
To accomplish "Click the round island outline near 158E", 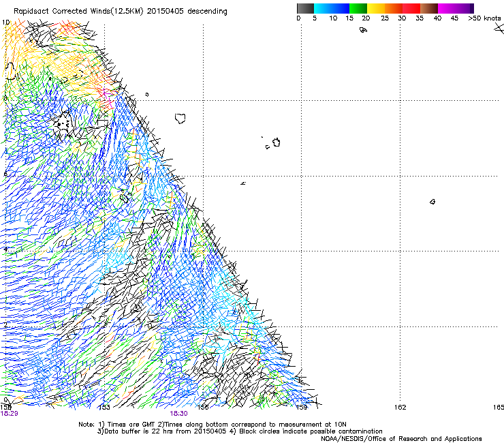I will (277, 142).
